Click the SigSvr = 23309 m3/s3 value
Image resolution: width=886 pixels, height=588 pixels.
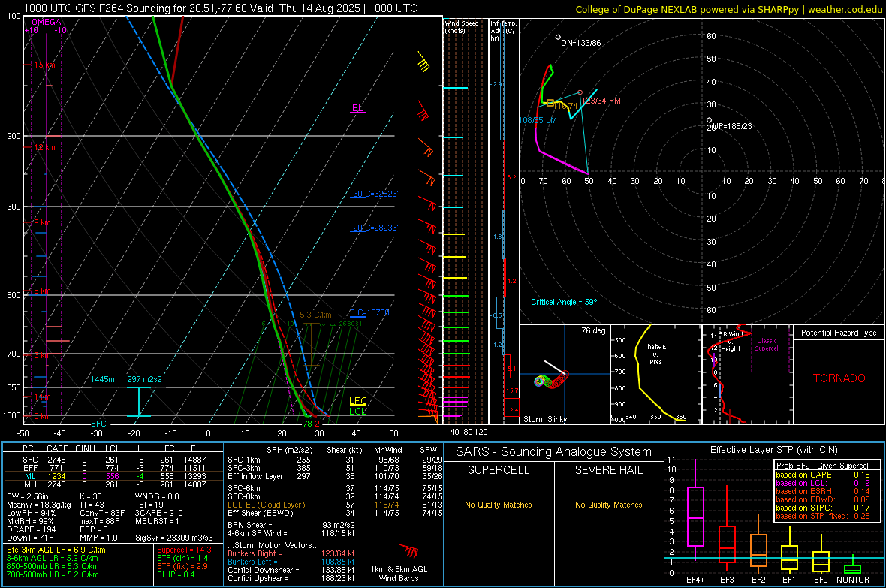click(174, 538)
